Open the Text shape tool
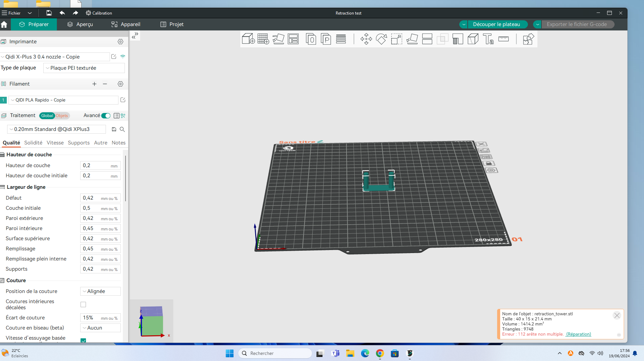 488,39
